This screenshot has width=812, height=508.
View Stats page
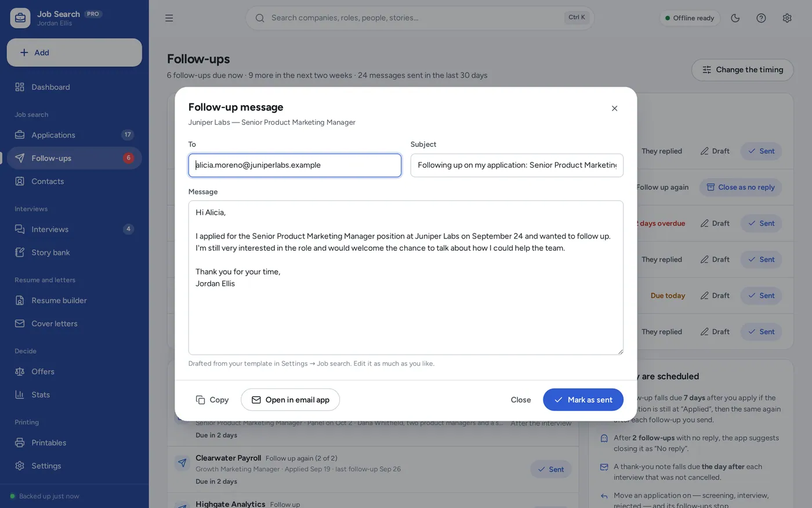[x=74, y=395]
